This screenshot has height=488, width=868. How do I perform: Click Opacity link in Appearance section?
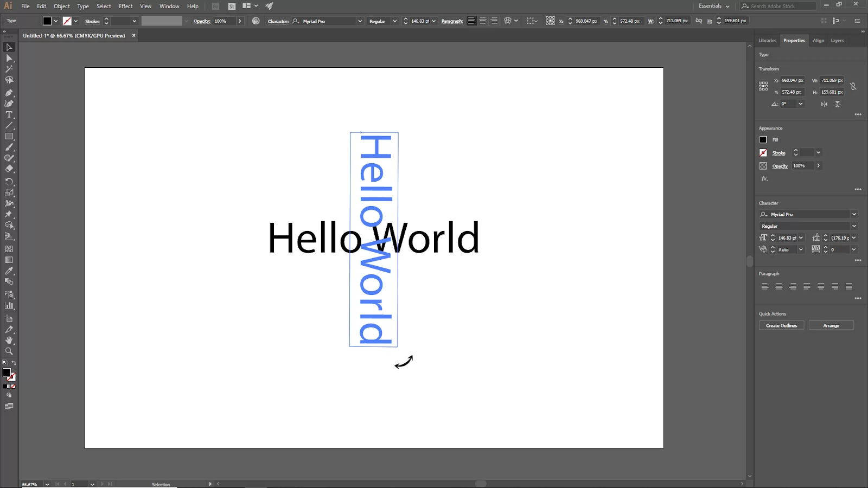(780, 166)
